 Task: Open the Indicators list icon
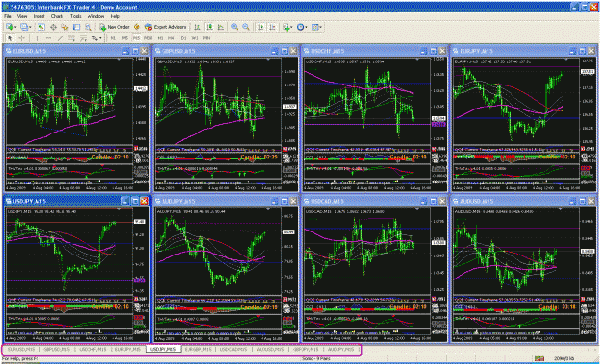pos(286,27)
